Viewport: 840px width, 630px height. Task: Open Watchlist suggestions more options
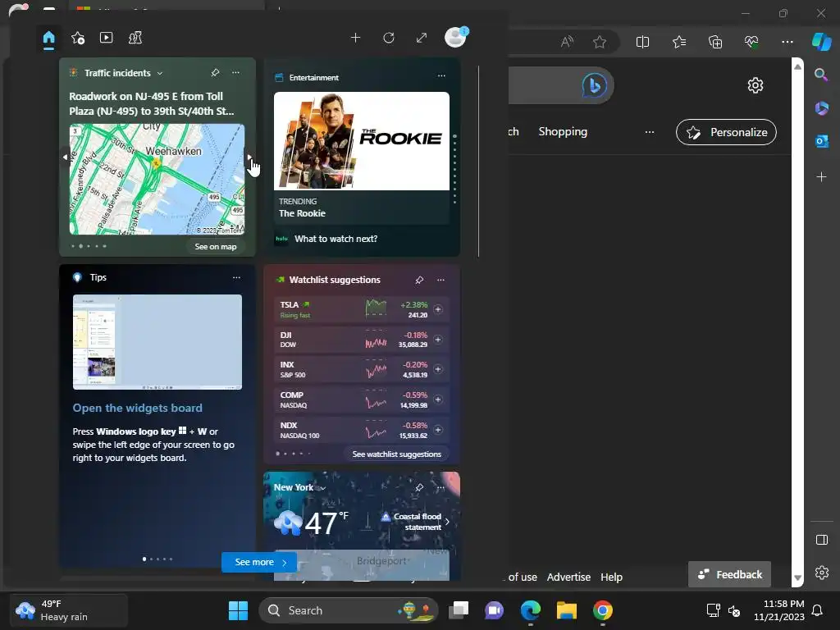441,281
